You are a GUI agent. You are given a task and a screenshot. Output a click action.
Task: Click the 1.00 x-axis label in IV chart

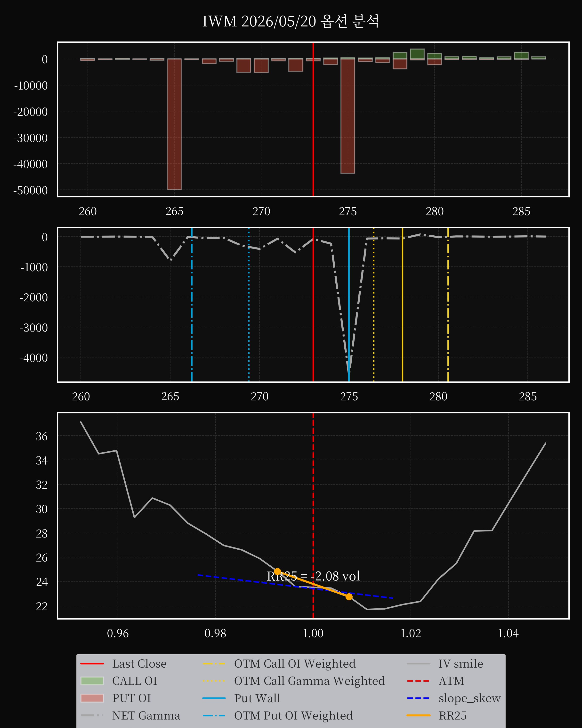[x=313, y=633]
